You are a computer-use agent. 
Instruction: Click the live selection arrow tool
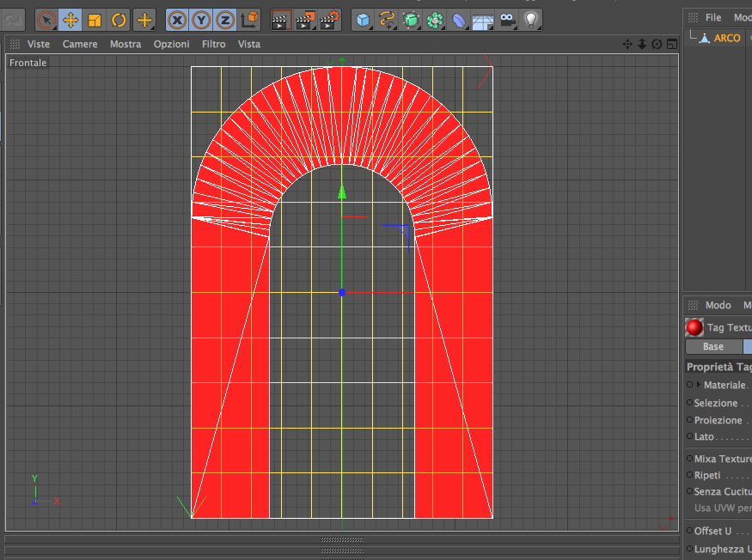pos(46,19)
